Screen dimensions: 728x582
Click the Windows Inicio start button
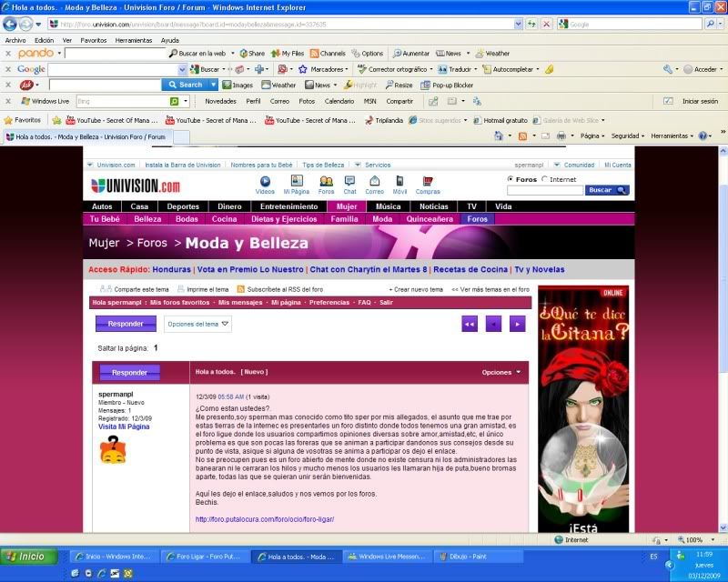29,556
